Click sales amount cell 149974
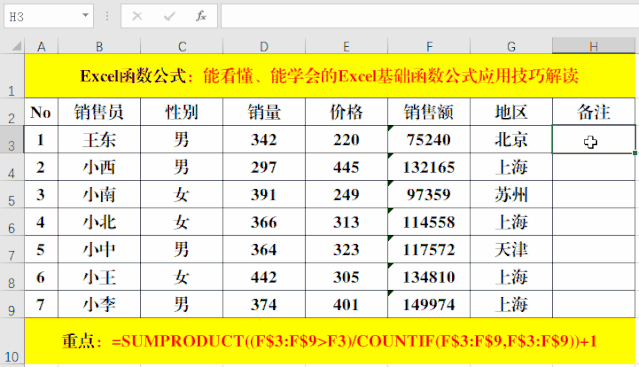Viewport: 639px width, 367px height. click(x=429, y=304)
